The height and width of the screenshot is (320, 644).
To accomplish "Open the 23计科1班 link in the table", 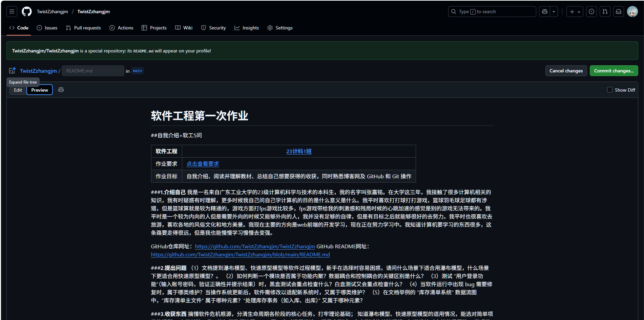I will [x=298, y=151].
